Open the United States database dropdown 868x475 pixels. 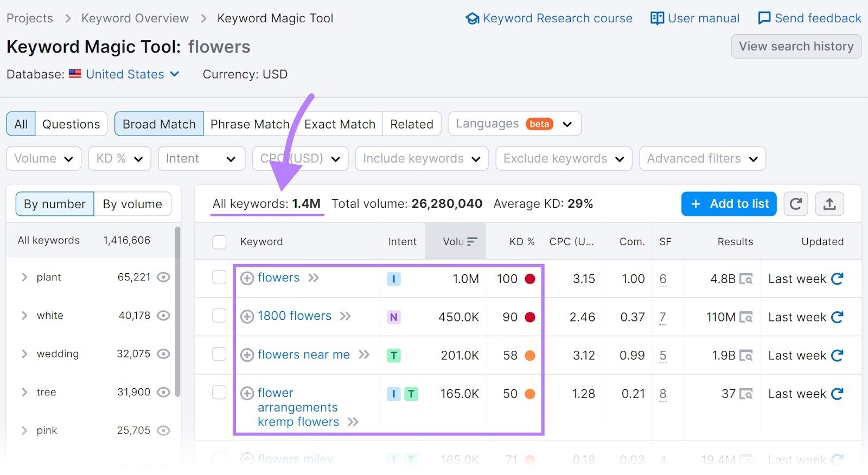132,74
